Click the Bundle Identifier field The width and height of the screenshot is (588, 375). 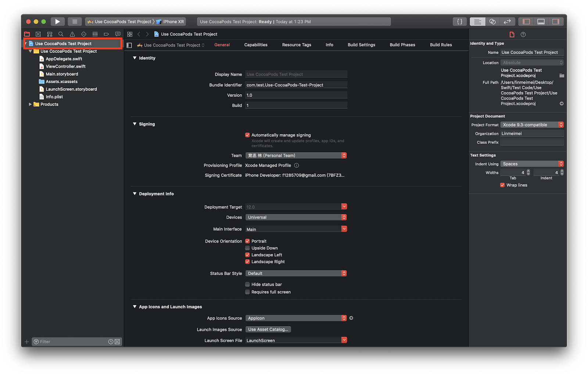296,85
